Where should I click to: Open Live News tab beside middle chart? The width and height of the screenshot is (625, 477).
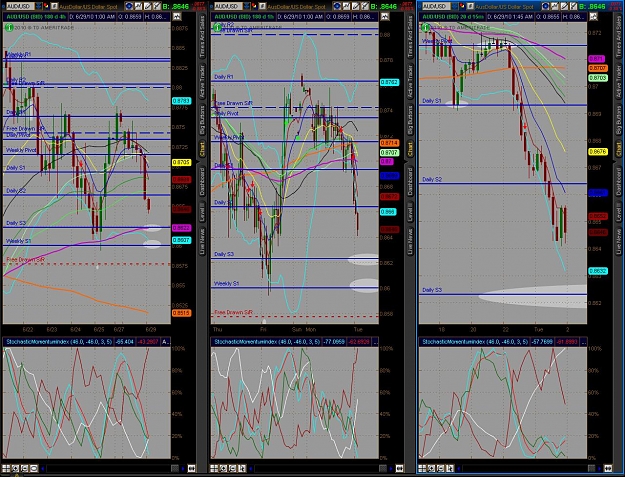pos(410,241)
